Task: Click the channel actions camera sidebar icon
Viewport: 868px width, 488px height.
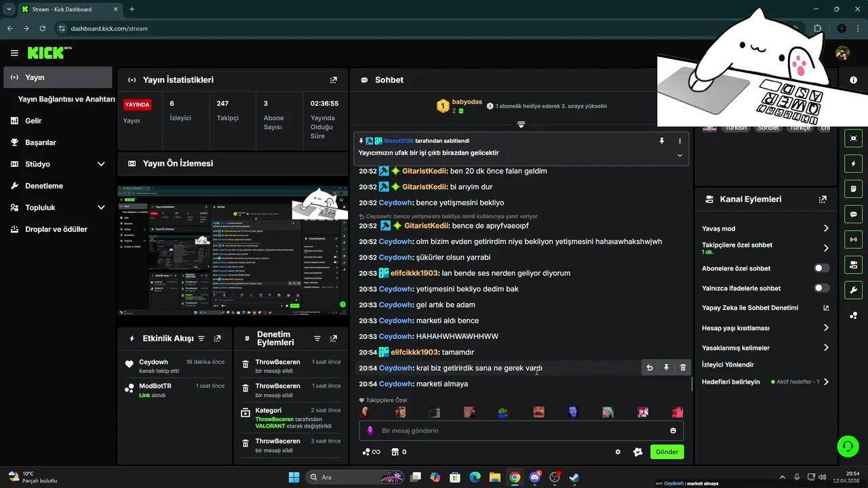Action: [x=853, y=264]
